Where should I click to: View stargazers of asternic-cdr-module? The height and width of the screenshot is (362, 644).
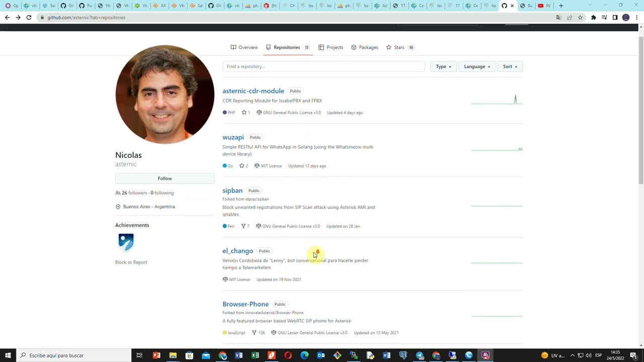(246, 113)
